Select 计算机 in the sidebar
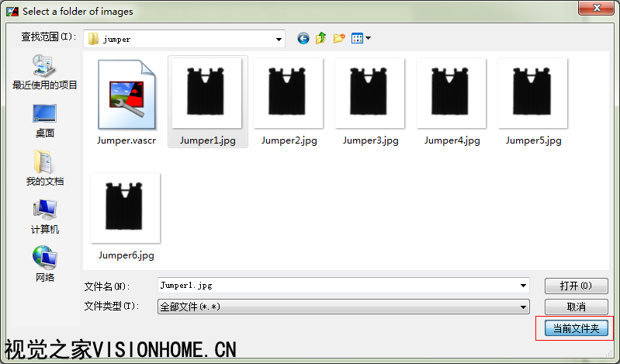 45,216
